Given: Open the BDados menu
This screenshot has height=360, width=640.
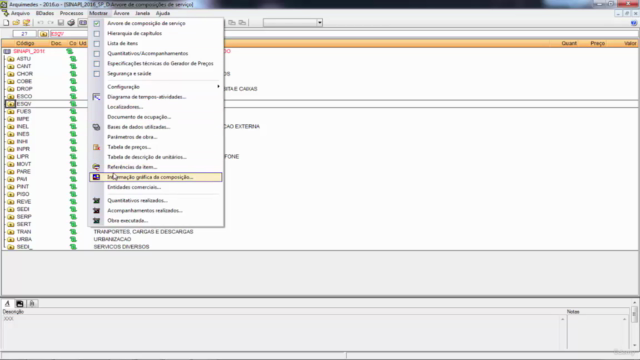Looking at the screenshot, I should 45,13.
